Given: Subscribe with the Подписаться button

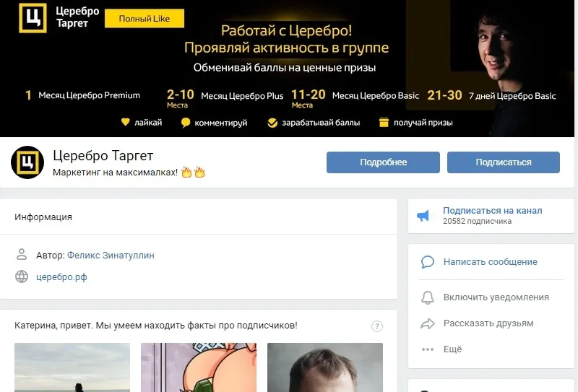Looking at the screenshot, I should coord(504,162).
